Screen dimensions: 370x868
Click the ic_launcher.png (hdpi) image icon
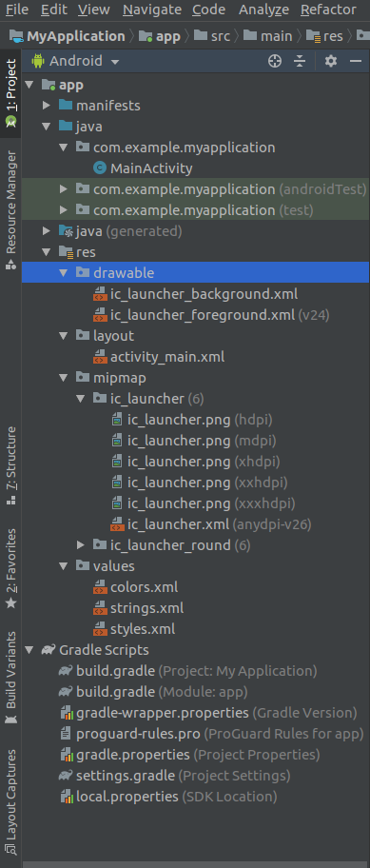click(x=117, y=420)
